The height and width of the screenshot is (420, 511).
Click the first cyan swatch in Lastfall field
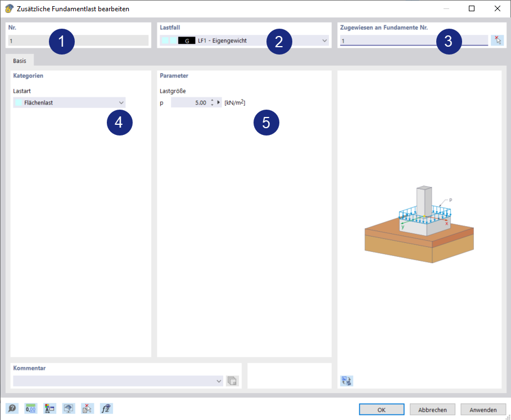coord(165,40)
